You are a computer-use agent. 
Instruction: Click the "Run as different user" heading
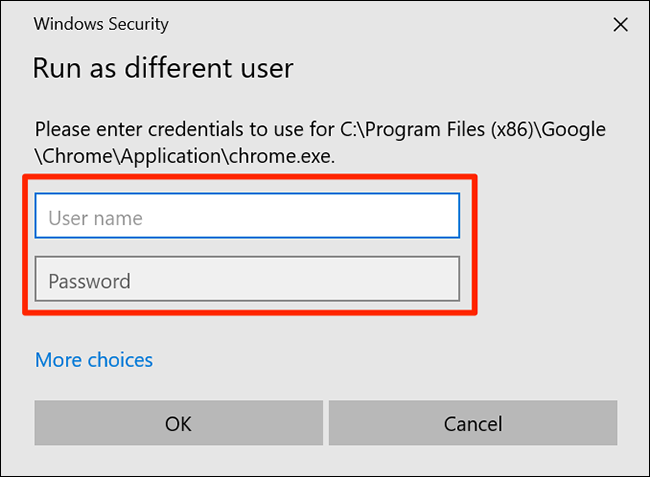tap(162, 69)
